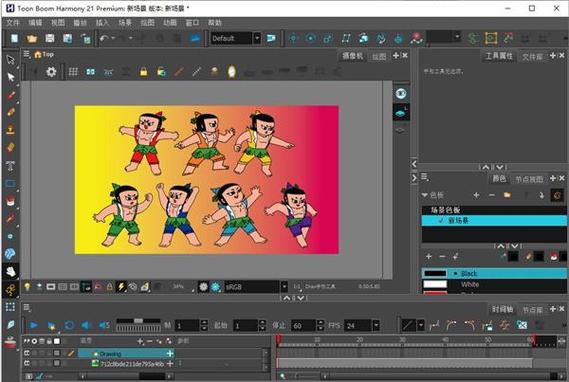569x382 pixels.
Task: Click the onion-skin mirror icon in camera toolbar
Action: 90,72
